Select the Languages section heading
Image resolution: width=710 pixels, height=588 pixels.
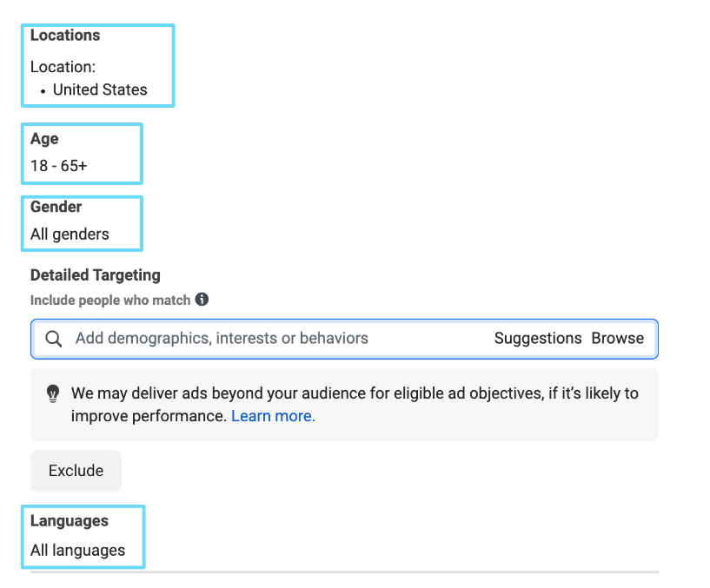click(x=70, y=521)
